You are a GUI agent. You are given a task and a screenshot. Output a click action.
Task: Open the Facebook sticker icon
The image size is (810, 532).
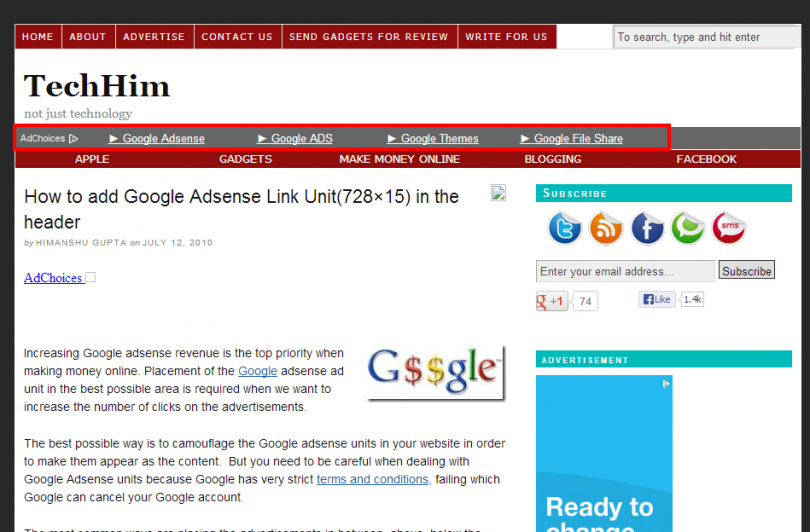[x=647, y=227]
